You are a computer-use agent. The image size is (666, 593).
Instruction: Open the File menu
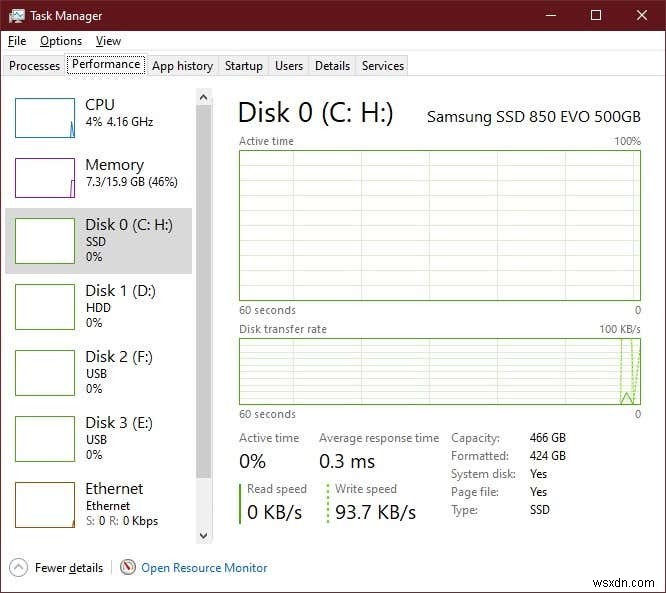pyautogui.click(x=17, y=41)
